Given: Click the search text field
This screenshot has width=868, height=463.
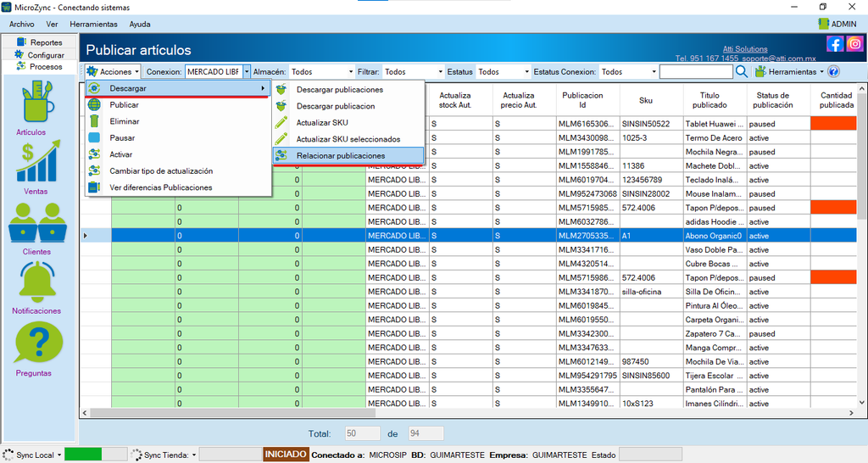Looking at the screenshot, I should pos(696,71).
